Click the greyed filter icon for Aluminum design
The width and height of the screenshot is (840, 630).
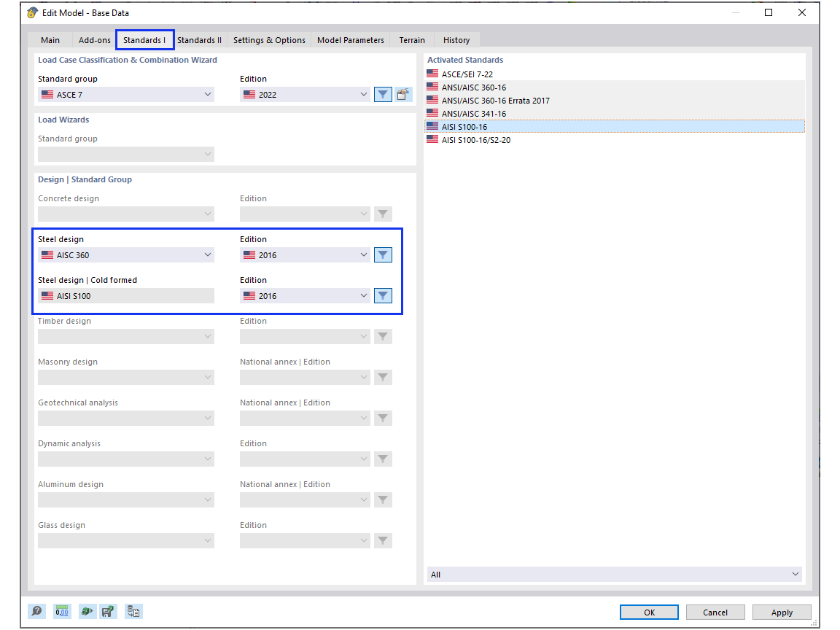point(383,499)
